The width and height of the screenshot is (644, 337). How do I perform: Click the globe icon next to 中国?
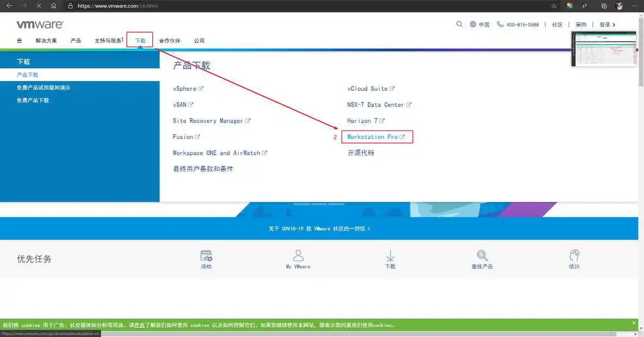tap(472, 24)
